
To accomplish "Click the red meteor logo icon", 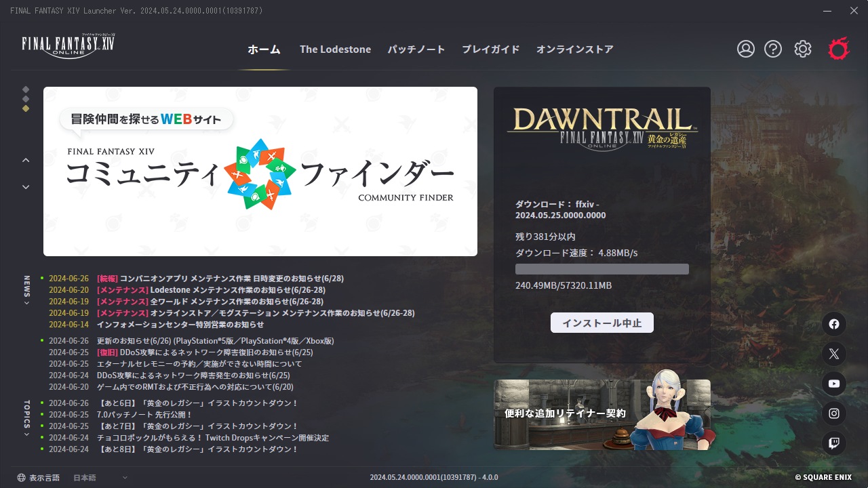I will click(838, 49).
